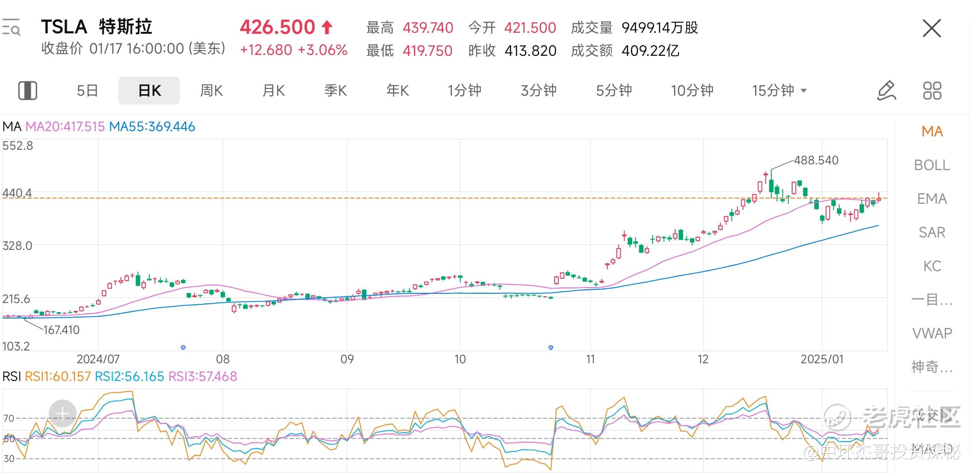Click the MA20:417.515 legend label
Image resolution: width=980 pixels, height=474 pixels.
coord(65,127)
